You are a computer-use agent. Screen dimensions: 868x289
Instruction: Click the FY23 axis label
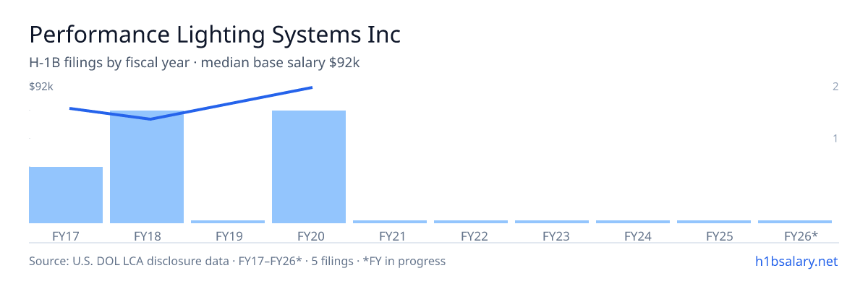click(x=552, y=236)
